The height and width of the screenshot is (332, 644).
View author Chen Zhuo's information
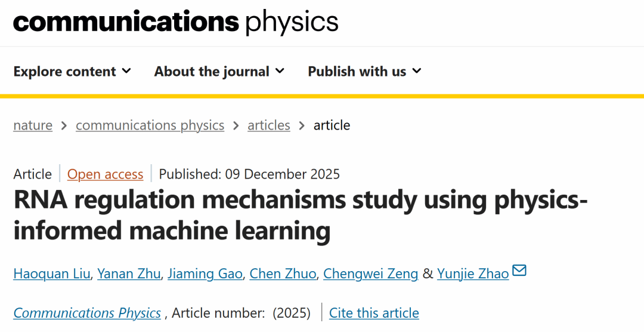point(283,273)
